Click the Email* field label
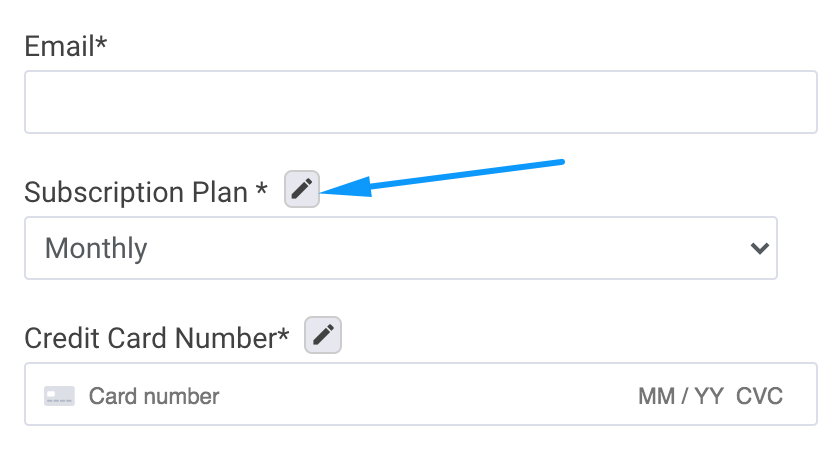This screenshot has width=840, height=450. [65, 46]
